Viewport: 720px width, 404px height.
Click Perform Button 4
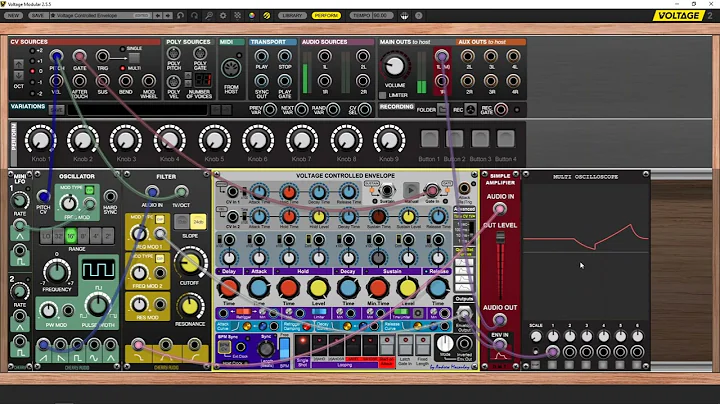pyautogui.click(x=506, y=139)
